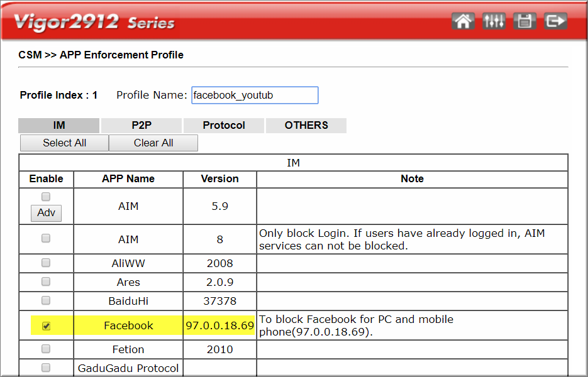Click the 'Only block Login' note text
Viewport: 588px width, 377px height.
pyautogui.click(x=402, y=239)
